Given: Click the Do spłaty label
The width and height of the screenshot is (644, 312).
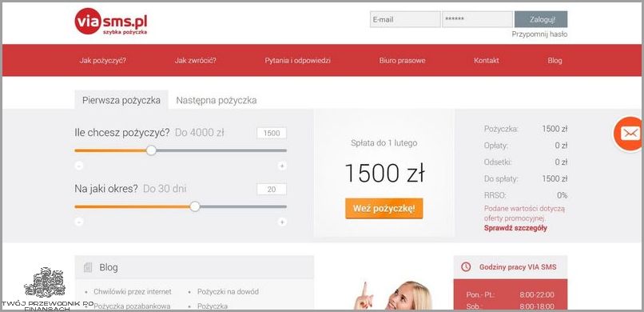Looking at the screenshot, I should point(501,179).
